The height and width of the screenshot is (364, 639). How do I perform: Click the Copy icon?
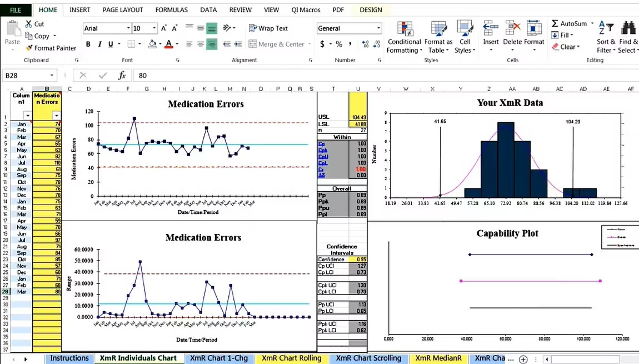point(29,36)
